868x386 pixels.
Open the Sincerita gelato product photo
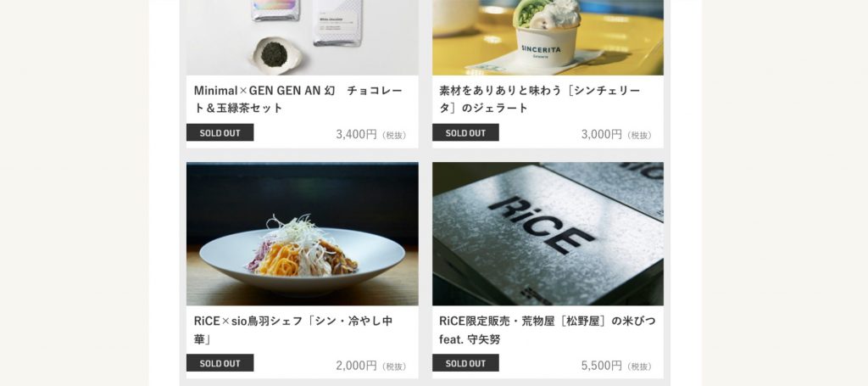(x=548, y=37)
